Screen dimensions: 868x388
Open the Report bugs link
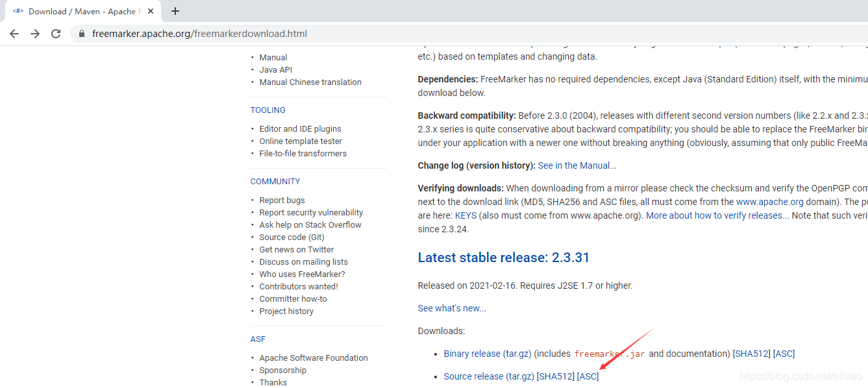pos(282,200)
